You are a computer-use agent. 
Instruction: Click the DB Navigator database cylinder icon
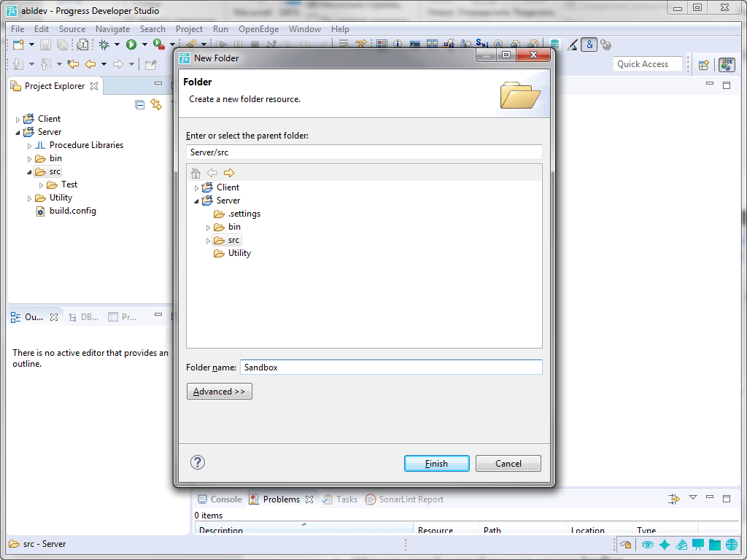[x=554, y=44]
